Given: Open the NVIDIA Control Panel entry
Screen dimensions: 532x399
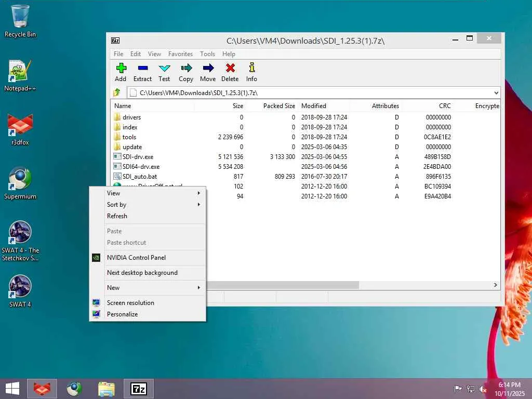Looking at the screenshot, I should [136, 258].
